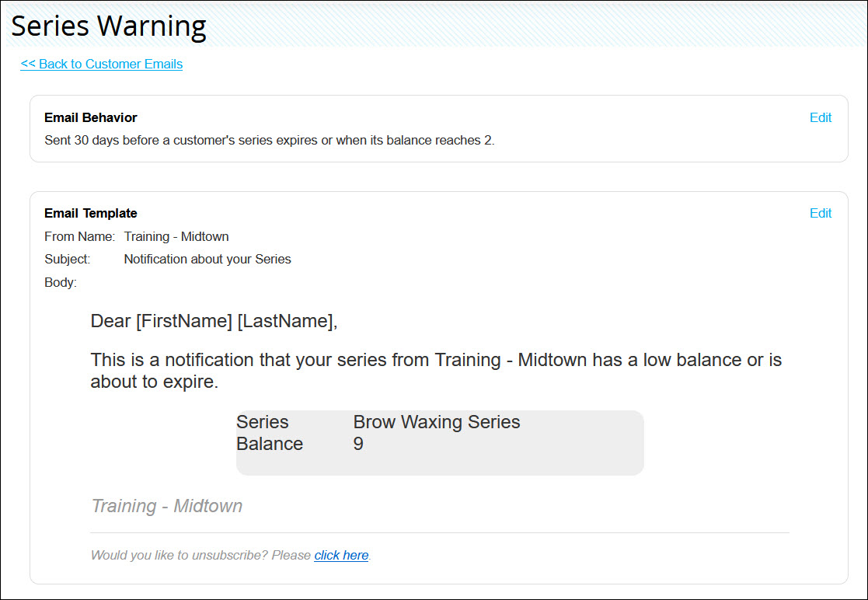Image resolution: width=868 pixels, height=600 pixels.
Task: Click the low balance notification paragraph
Action: tap(435, 371)
